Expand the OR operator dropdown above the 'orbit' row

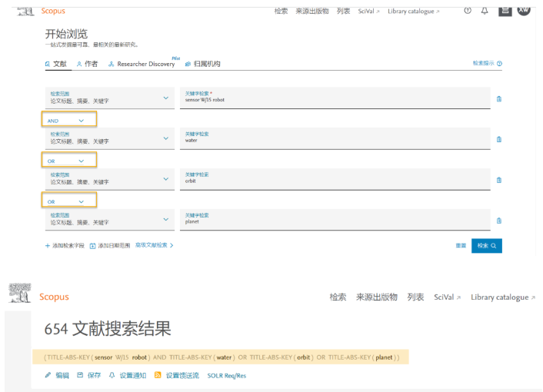tap(69, 161)
